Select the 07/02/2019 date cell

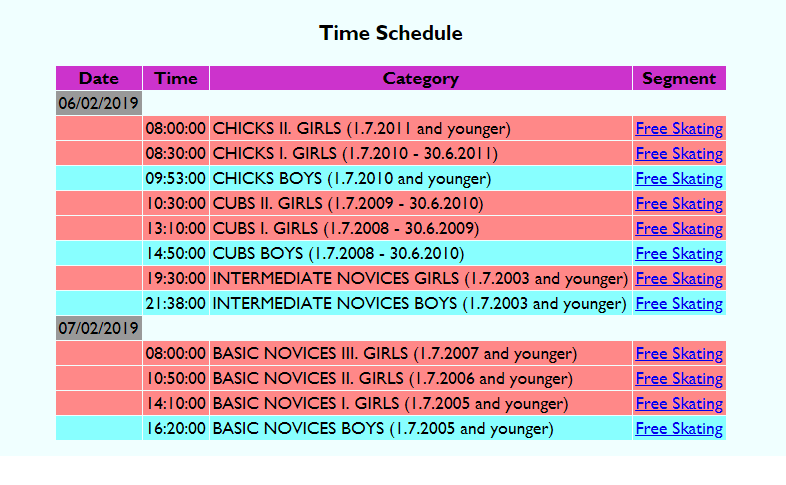coord(99,328)
